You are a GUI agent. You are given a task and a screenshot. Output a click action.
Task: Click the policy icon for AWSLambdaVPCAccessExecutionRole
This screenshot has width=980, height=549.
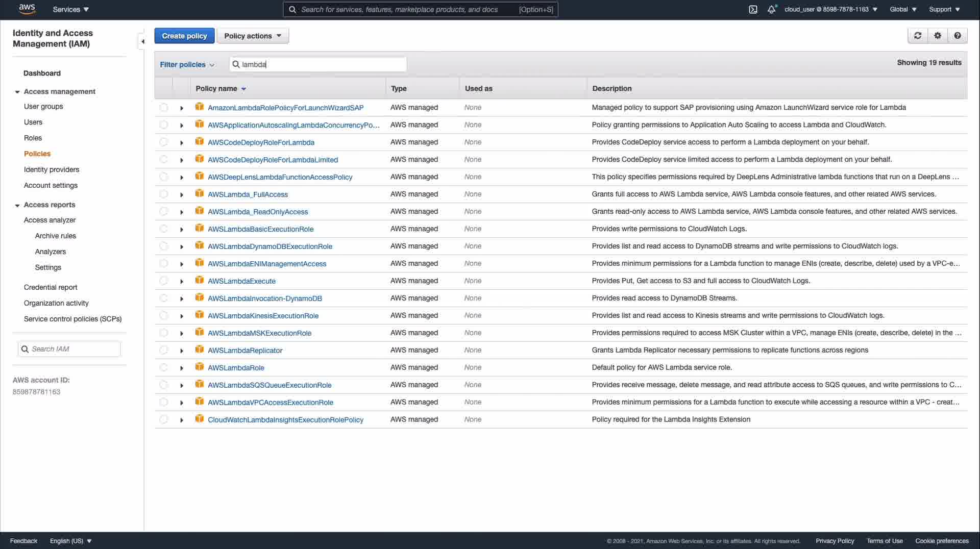pyautogui.click(x=200, y=402)
